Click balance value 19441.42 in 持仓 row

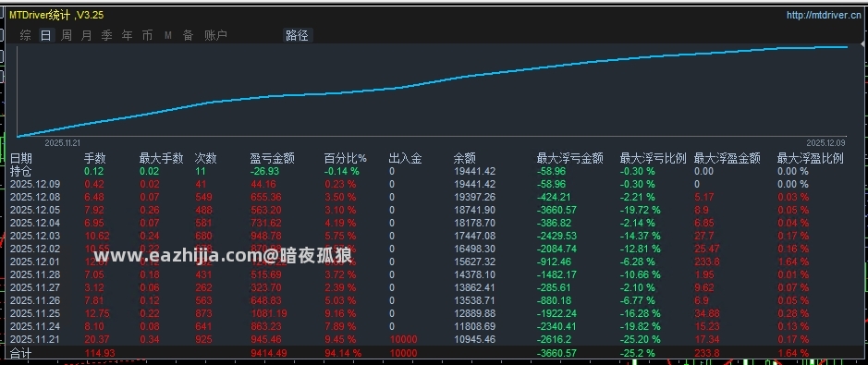pyautogui.click(x=474, y=172)
